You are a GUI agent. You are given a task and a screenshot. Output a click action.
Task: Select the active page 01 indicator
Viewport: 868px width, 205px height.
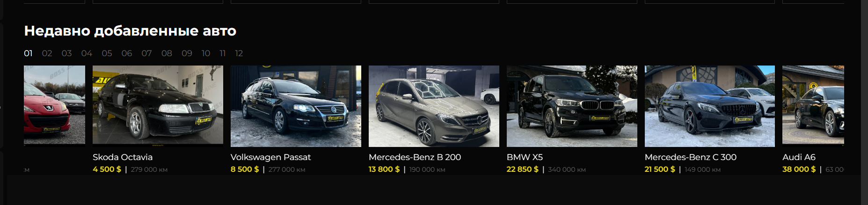(x=28, y=53)
